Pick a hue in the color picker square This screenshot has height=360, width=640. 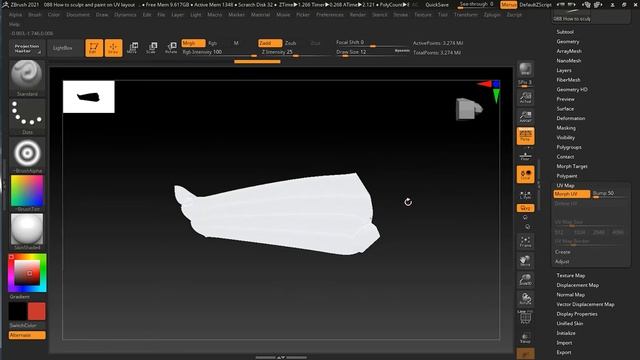(x=27, y=273)
